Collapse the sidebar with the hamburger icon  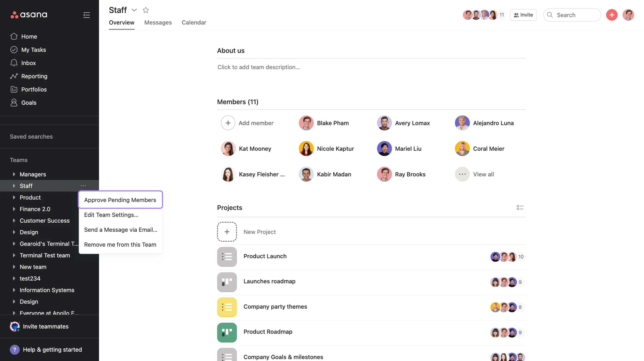[86, 15]
